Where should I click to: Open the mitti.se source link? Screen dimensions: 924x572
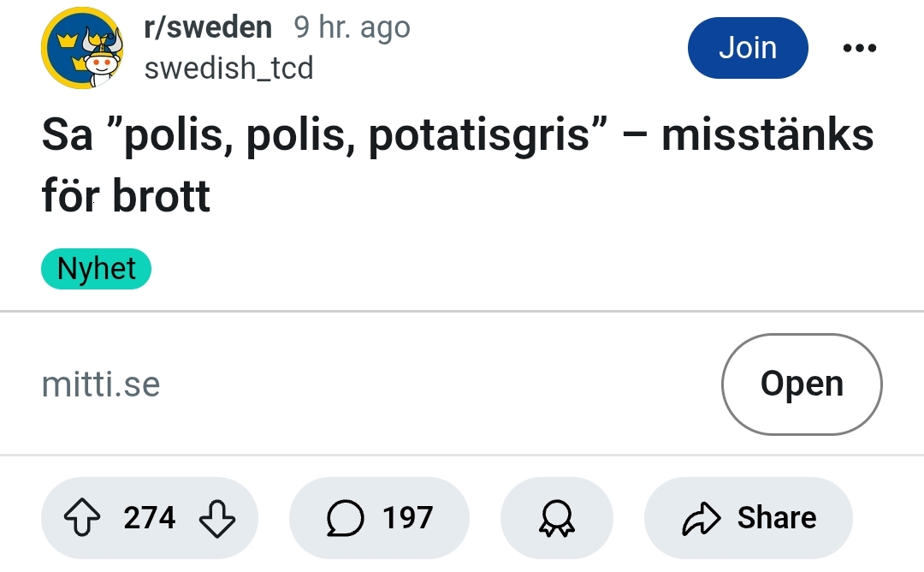(x=101, y=384)
